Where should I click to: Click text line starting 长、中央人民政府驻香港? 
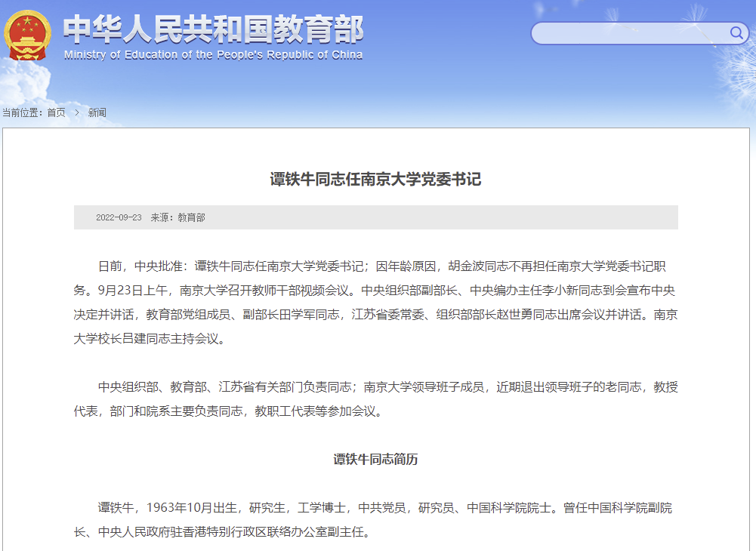click(x=222, y=531)
